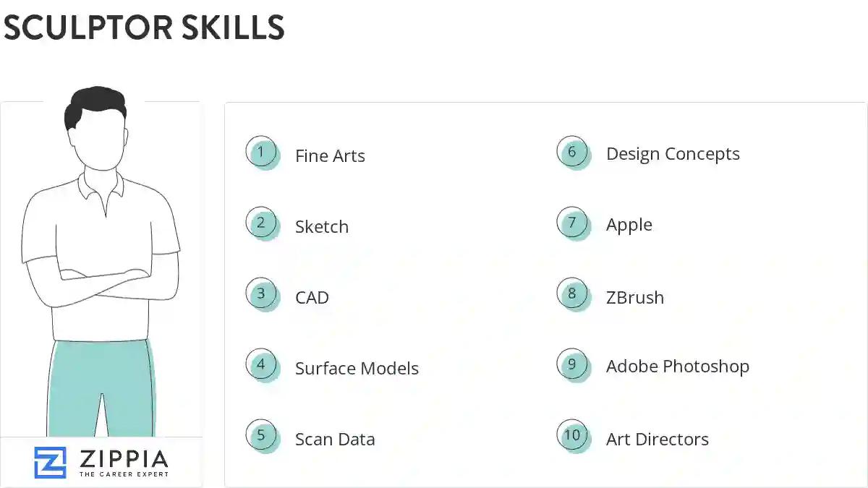
Task: Click the Fine Arts skill label
Action: pos(330,156)
